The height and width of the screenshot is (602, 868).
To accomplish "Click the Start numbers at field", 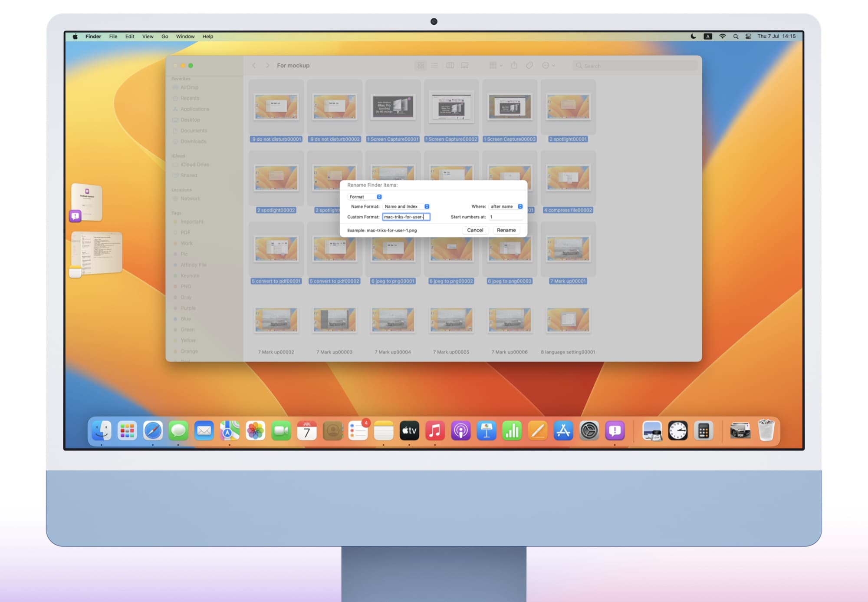I will click(505, 217).
